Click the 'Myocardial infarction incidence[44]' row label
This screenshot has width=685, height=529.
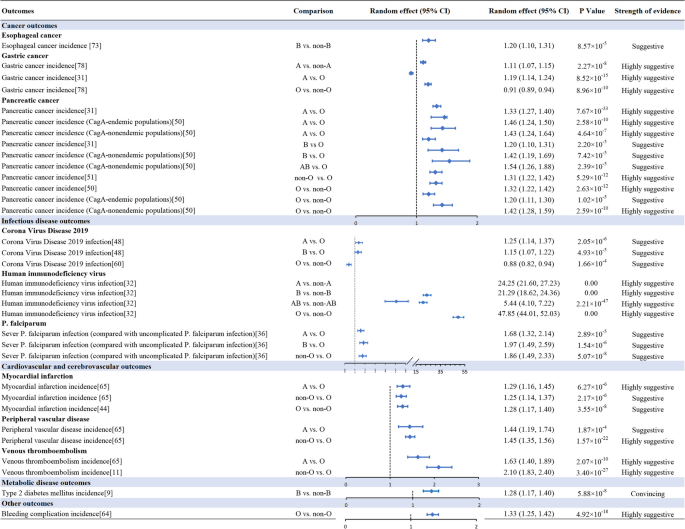point(55,409)
